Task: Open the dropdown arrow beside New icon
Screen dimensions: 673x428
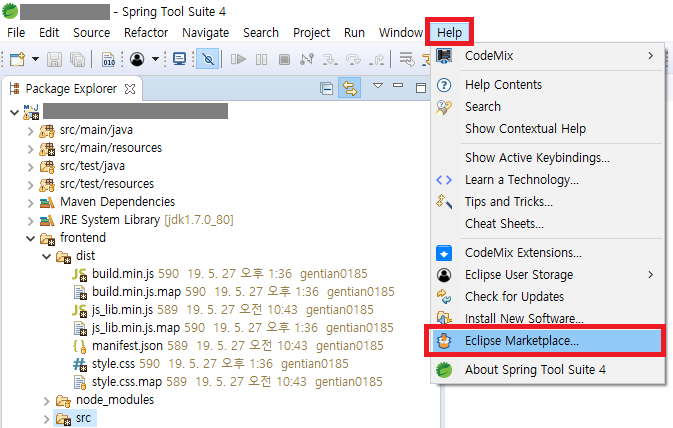Action: (33, 60)
